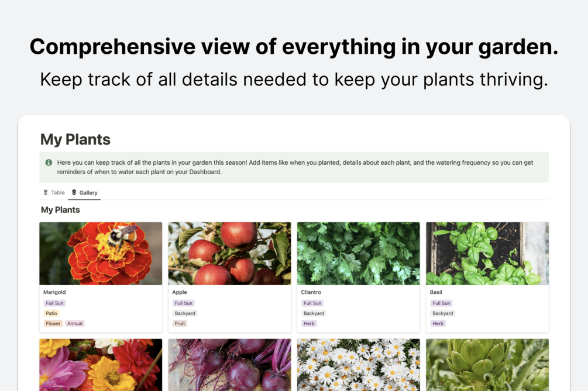Click the 'Keep track of all details' subtitle
This screenshot has height=391, width=588.
pyautogui.click(x=294, y=79)
